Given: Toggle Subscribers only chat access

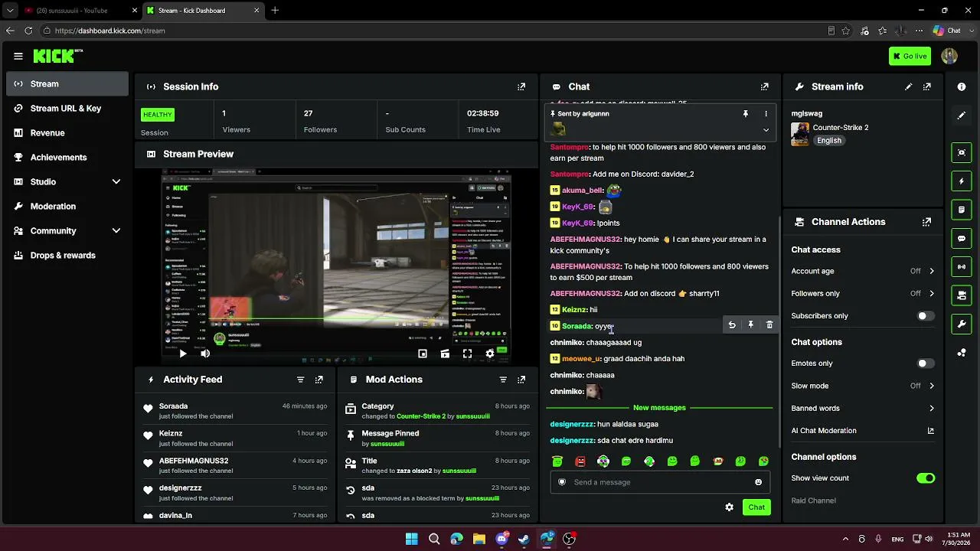Looking at the screenshot, I should click(926, 316).
